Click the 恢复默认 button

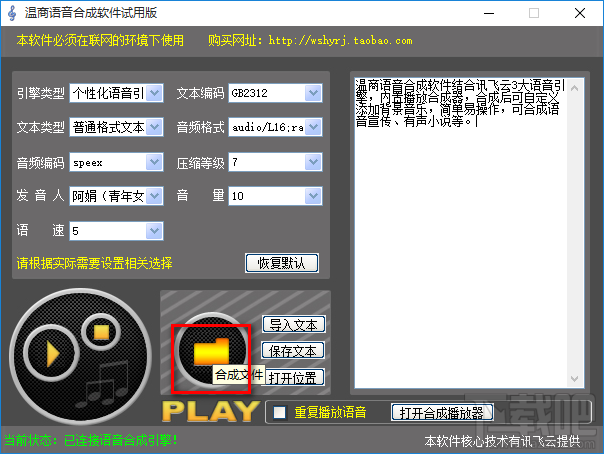pyautogui.click(x=282, y=263)
